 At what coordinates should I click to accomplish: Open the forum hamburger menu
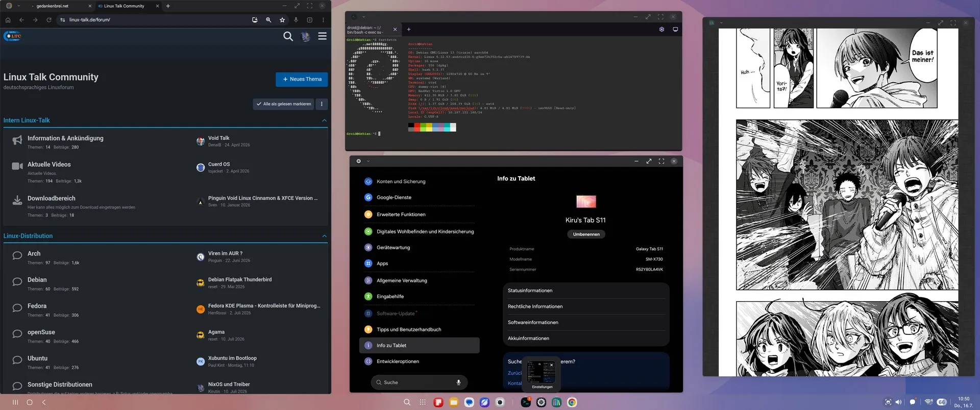[322, 36]
